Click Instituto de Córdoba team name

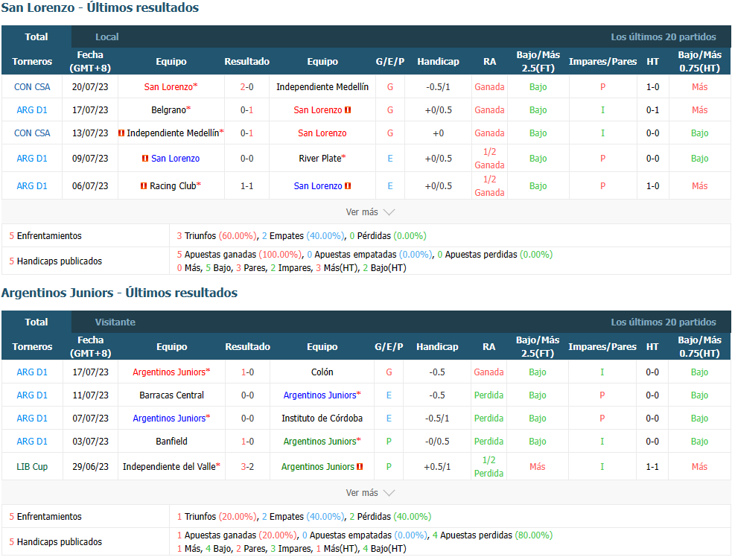[x=322, y=418]
